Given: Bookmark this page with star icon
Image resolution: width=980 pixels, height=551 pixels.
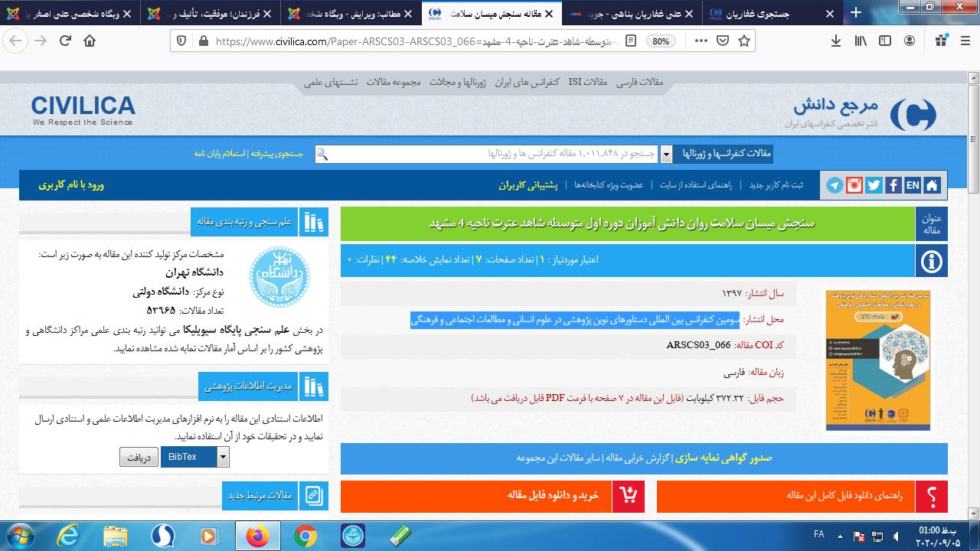Looking at the screenshot, I should pyautogui.click(x=743, y=41).
